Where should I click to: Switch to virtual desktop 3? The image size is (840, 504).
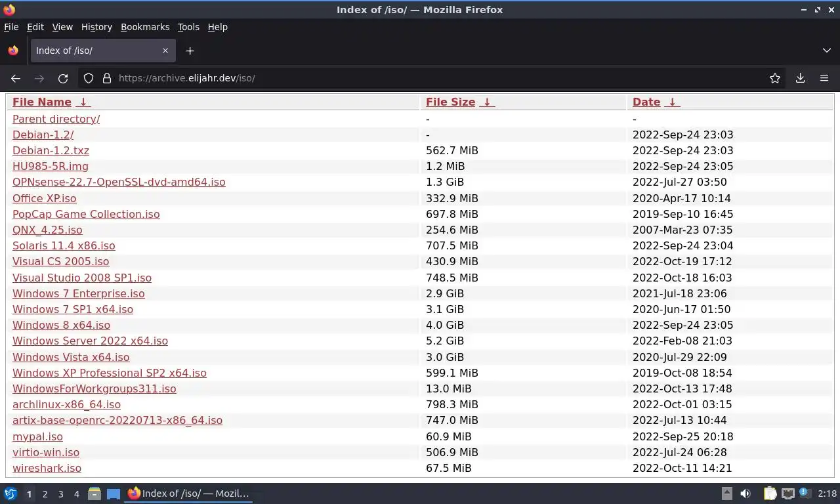coord(60,494)
